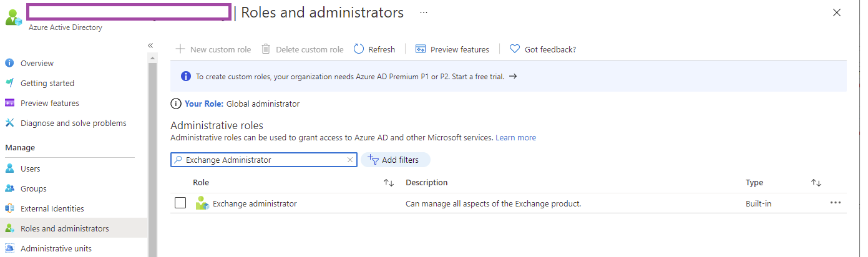This screenshot has width=868, height=257.
Task: Open the Exchange administrator role
Action: click(x=255, y=203)
